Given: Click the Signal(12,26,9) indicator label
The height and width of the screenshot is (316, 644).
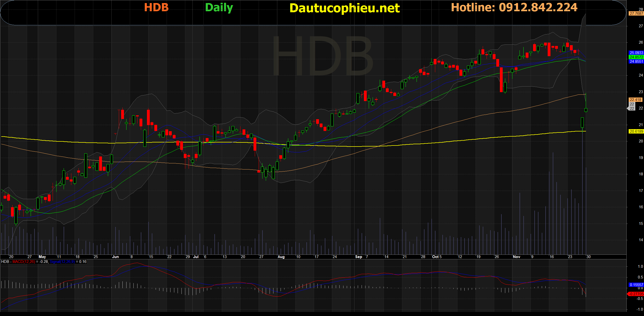Looking at the screenshot, I should [x=62, y=262].
